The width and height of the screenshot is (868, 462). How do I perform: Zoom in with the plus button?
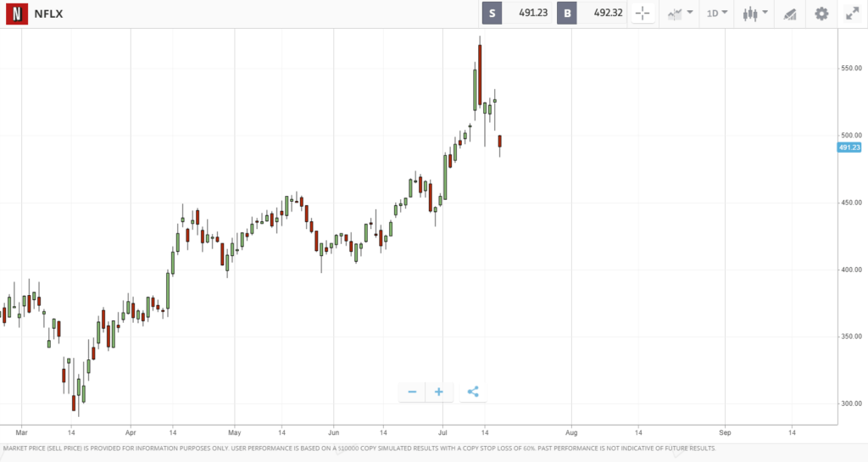click(439, 392)
